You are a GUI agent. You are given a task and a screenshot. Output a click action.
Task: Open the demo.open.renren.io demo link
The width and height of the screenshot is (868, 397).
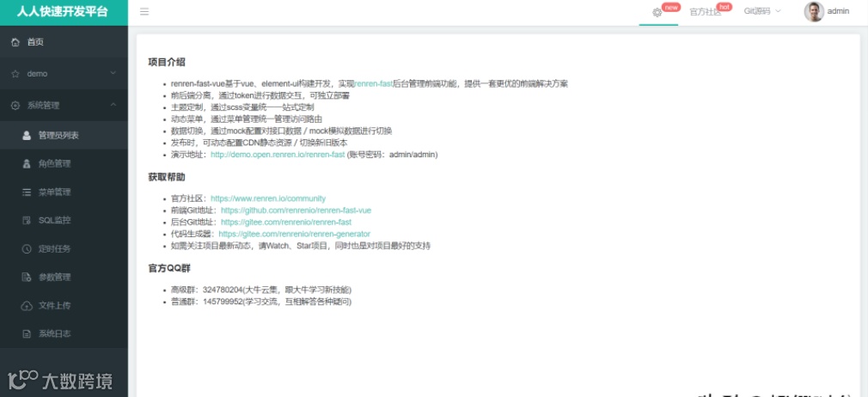[x=278, y=155]
